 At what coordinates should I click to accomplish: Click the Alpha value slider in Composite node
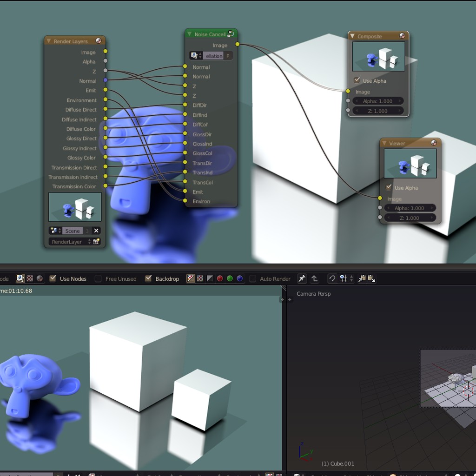pyautogui.click(x=377, y=101)
